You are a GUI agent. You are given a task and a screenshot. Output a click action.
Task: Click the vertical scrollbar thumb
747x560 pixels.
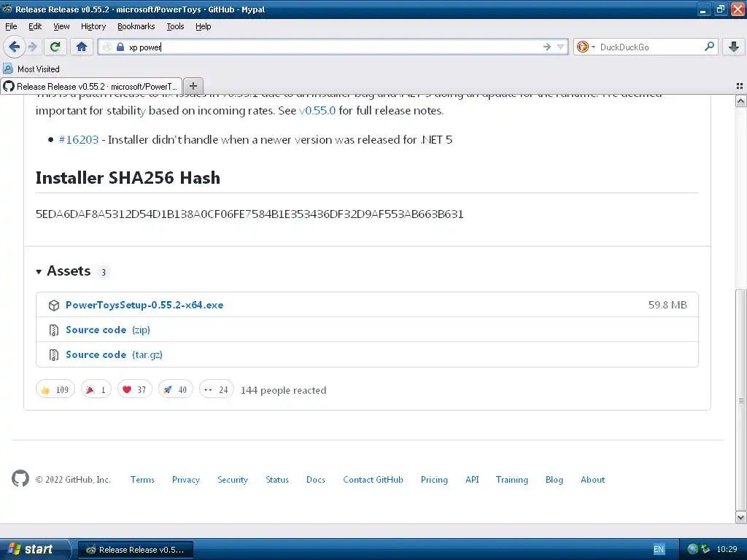pos(741,400)
